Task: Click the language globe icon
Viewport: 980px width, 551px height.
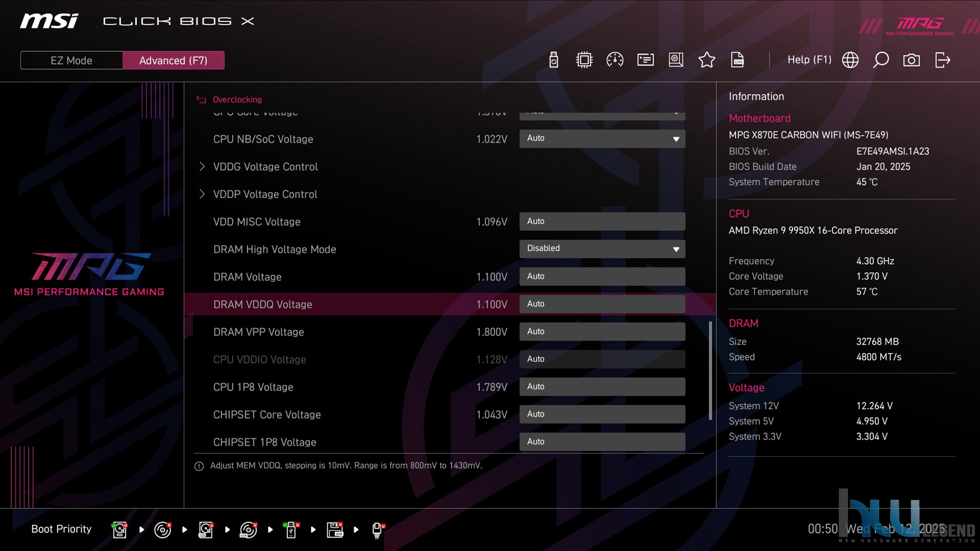Action: pyautogui.click(x=850, y=60)
